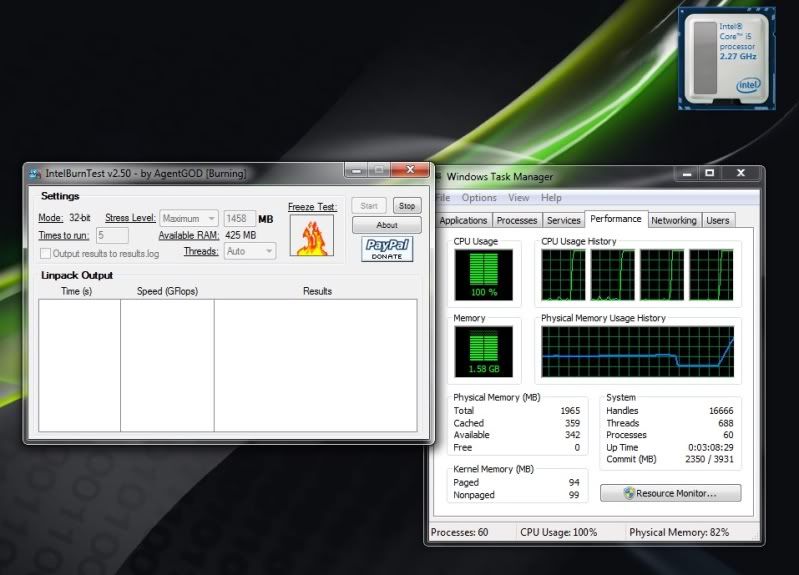This screenshot has width=799, height=575.
Task: Maximize the Windows Task Manager window
Action: click(709, 173)
